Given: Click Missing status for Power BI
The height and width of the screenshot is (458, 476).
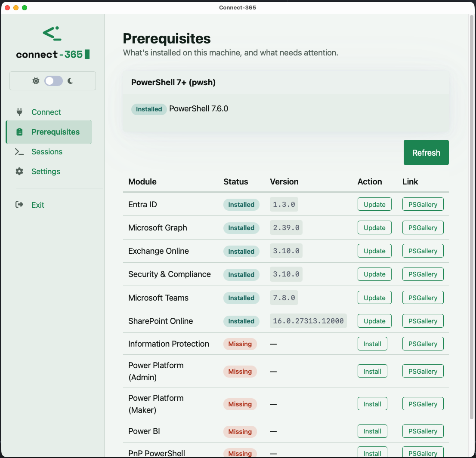Looking at the screenshot, I should tap(240, 431).
